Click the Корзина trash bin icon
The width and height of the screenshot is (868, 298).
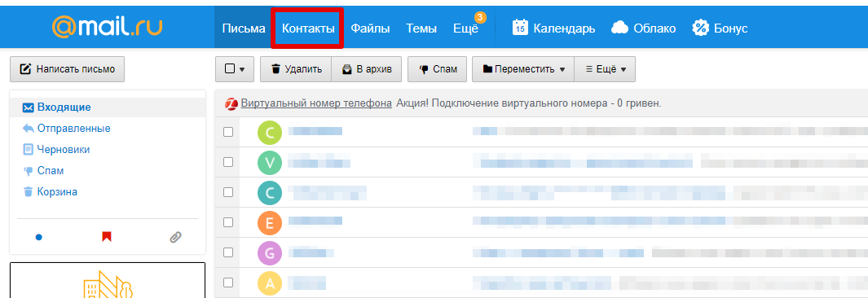pos(29,192)
